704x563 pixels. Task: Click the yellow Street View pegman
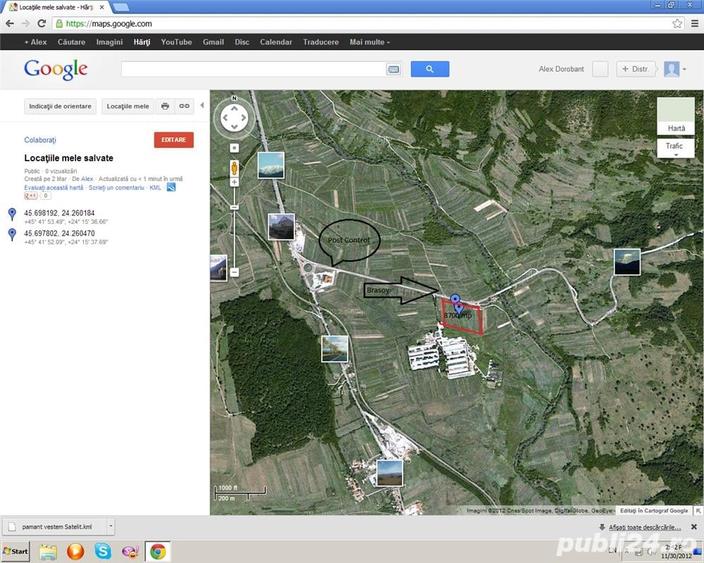click(234, 168)
